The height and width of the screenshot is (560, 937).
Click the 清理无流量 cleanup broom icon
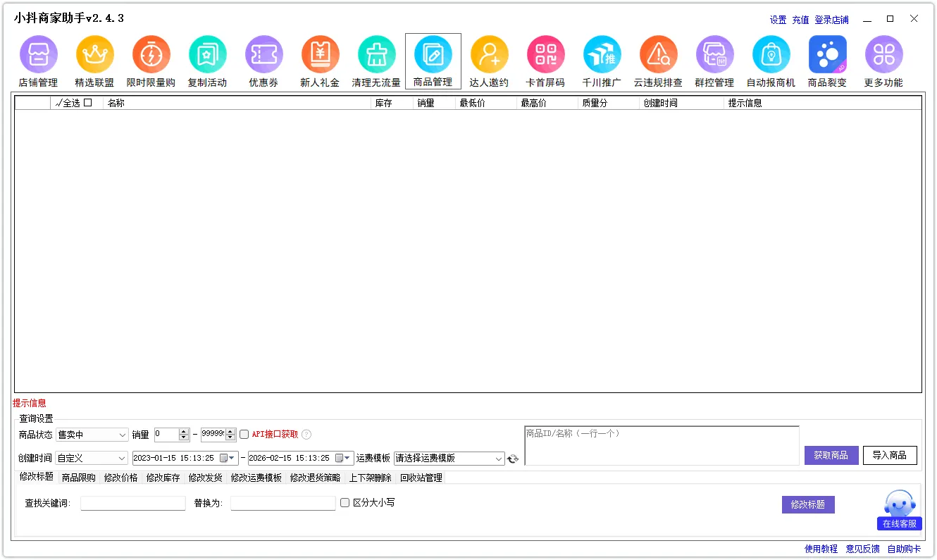pyautogui.click(x=376, y=55)
